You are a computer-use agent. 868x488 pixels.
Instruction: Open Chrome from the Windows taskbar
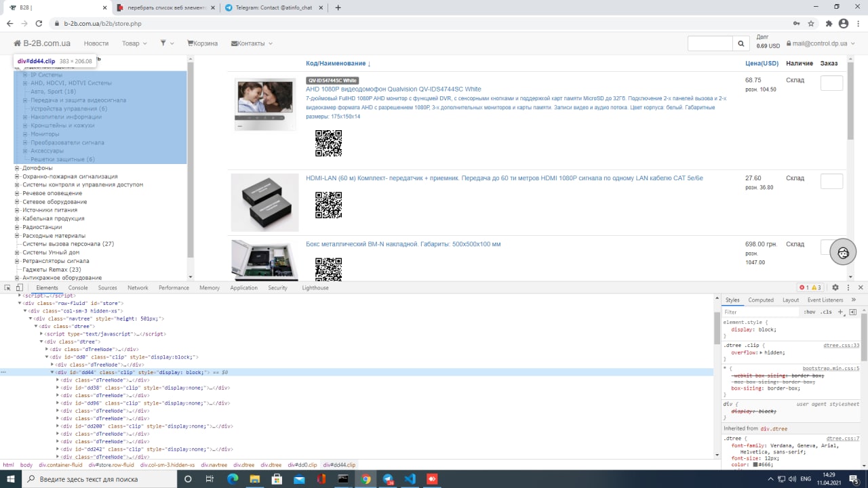(x=366, y=479)
